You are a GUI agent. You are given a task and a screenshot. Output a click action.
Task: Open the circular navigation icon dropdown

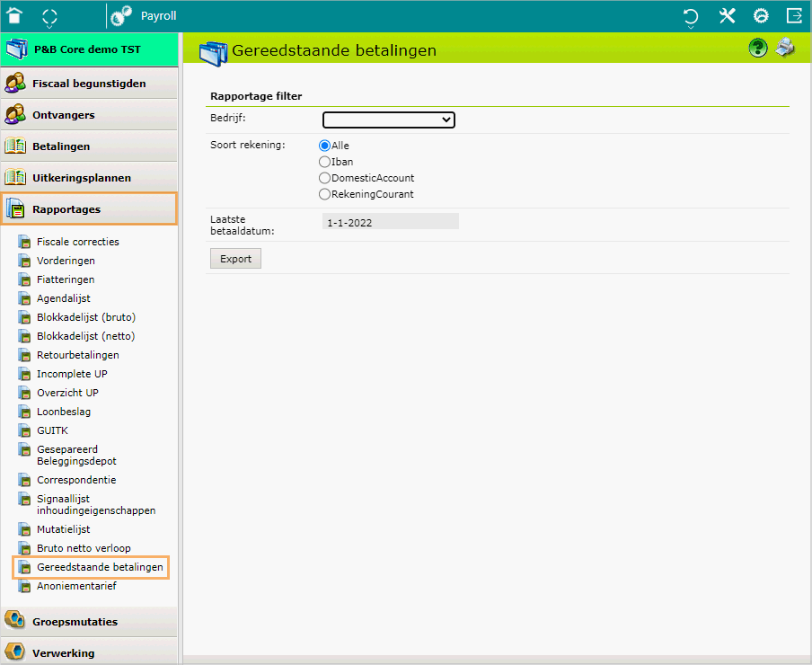49,18
